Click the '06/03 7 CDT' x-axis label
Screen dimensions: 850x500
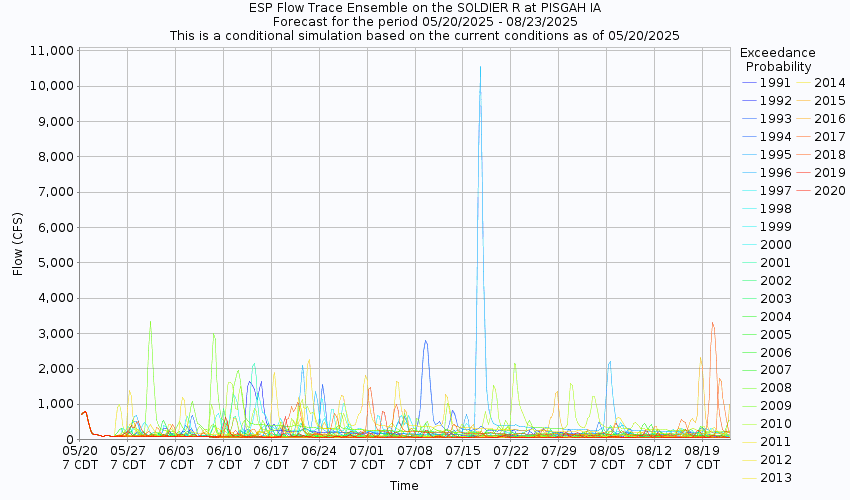click(x=176, y=458)
